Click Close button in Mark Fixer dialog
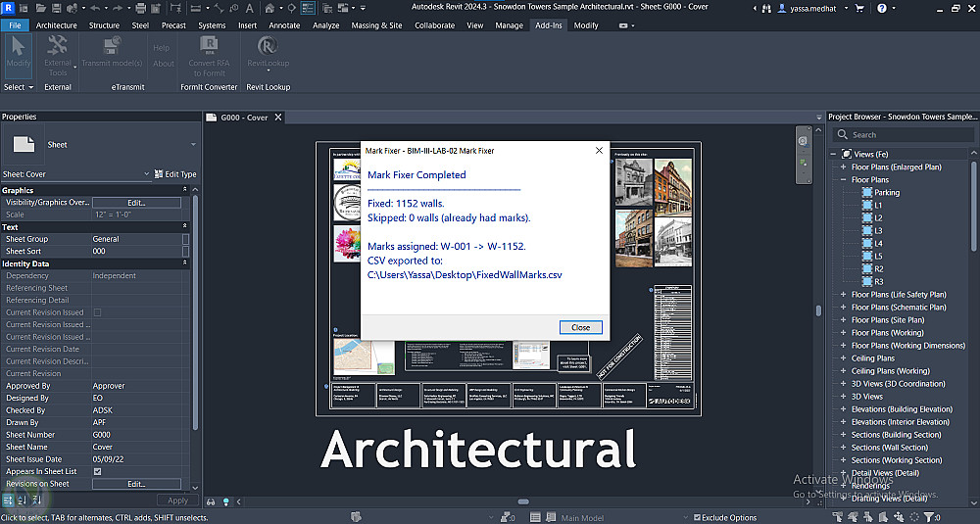Screen dimensions: 980x524 pos(580,327)
